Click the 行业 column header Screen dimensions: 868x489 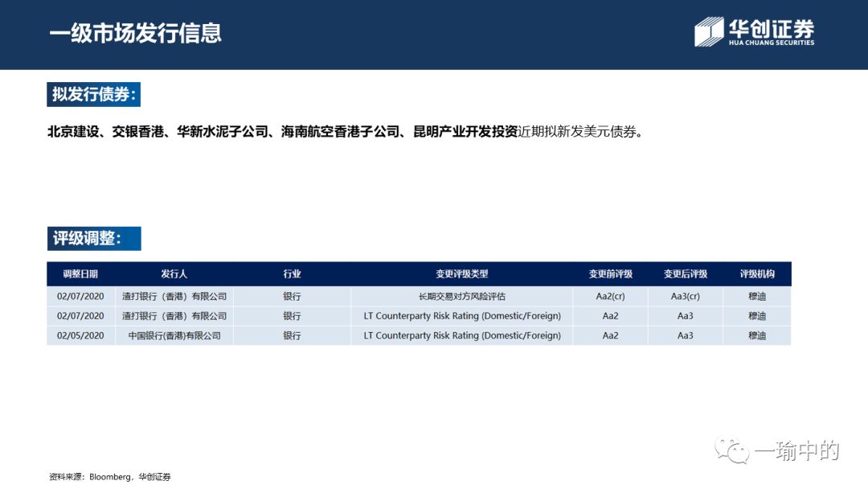(x=292, y=274)
